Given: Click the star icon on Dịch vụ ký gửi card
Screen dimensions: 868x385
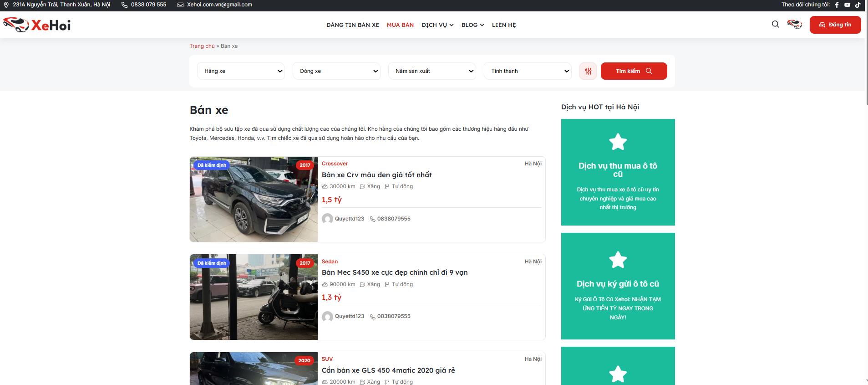Looking at the screenshot, I should [618, 260].
